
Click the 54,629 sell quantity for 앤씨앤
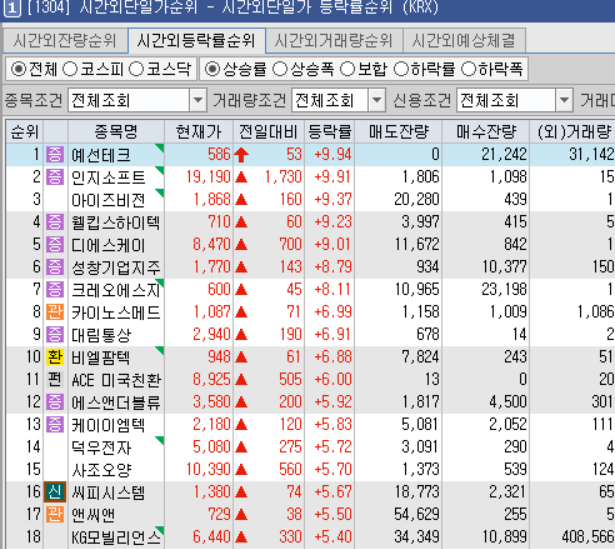click(417, 514)
